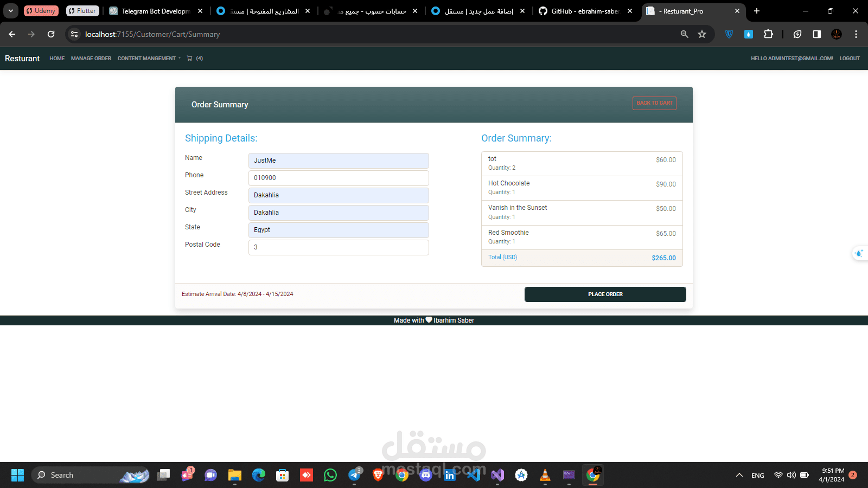Open WhatsApp from the taskbar
Viewport: 868px width, 488px height.
click(330, 475)
